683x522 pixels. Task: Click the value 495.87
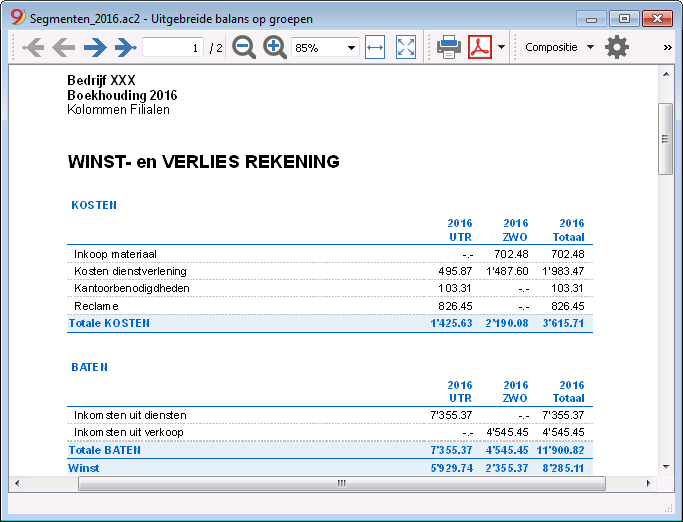coord(455,271)
